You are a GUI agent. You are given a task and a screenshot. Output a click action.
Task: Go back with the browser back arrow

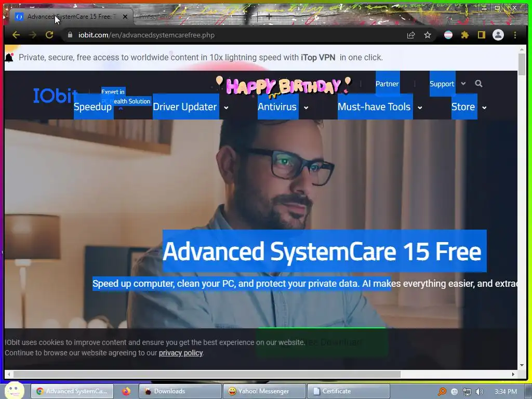point(16,35)
